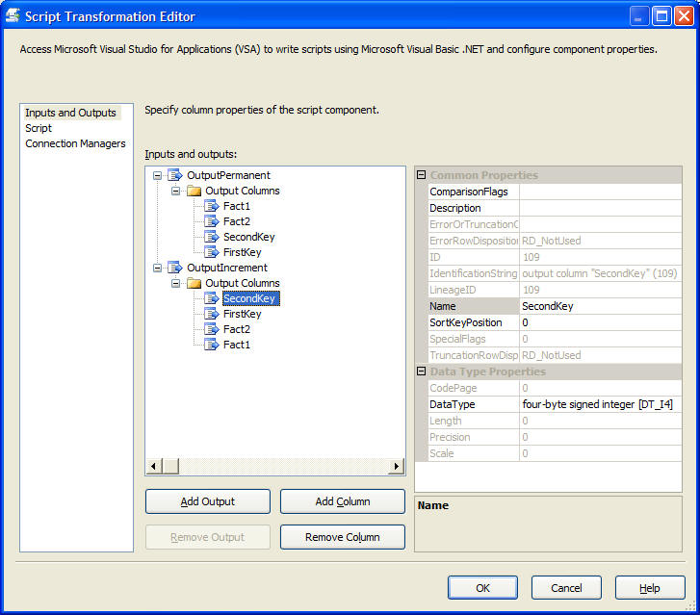Viewport: 700px width, 615px height.
Task: Click the OK button
Action: pos(482,588)
